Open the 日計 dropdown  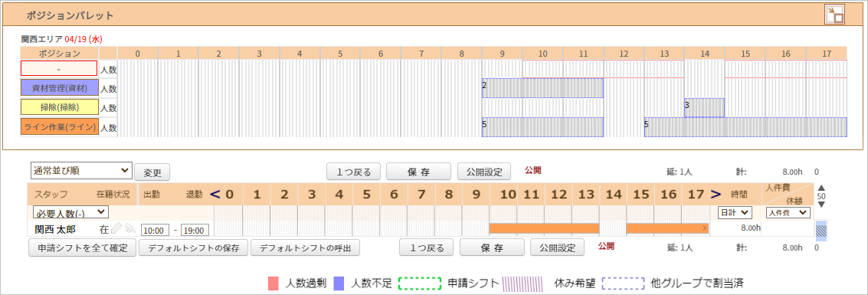tap(735, 212)
